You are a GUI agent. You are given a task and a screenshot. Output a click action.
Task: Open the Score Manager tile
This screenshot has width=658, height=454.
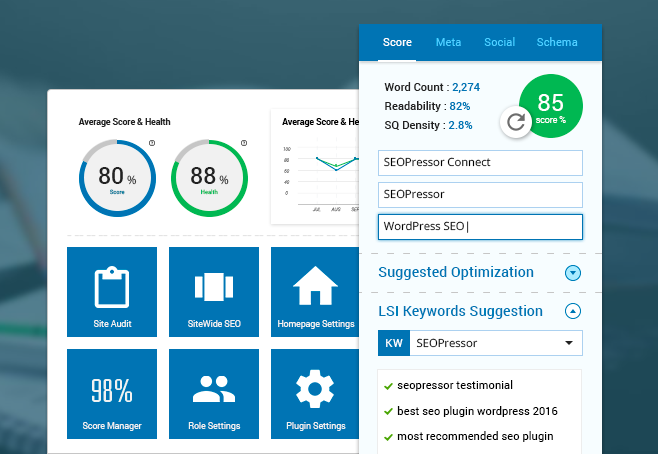pyautogui.click(x=112, y=394)
